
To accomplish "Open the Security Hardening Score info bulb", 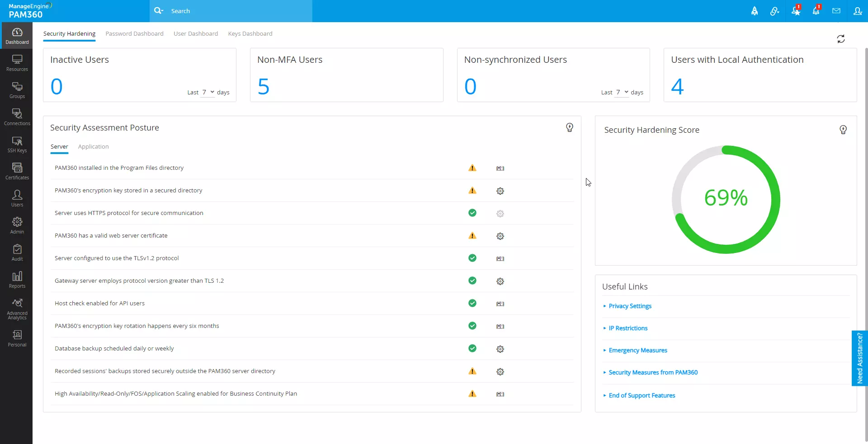I will (x=843, y=130).
